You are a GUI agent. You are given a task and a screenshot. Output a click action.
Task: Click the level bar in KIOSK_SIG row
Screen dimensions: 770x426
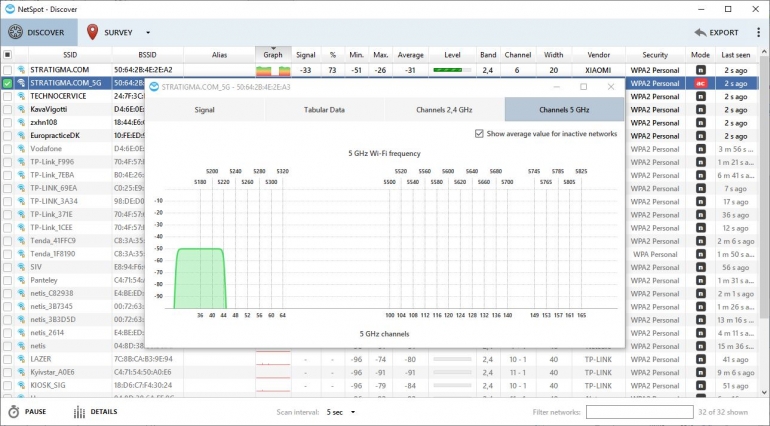click(452, 385)
